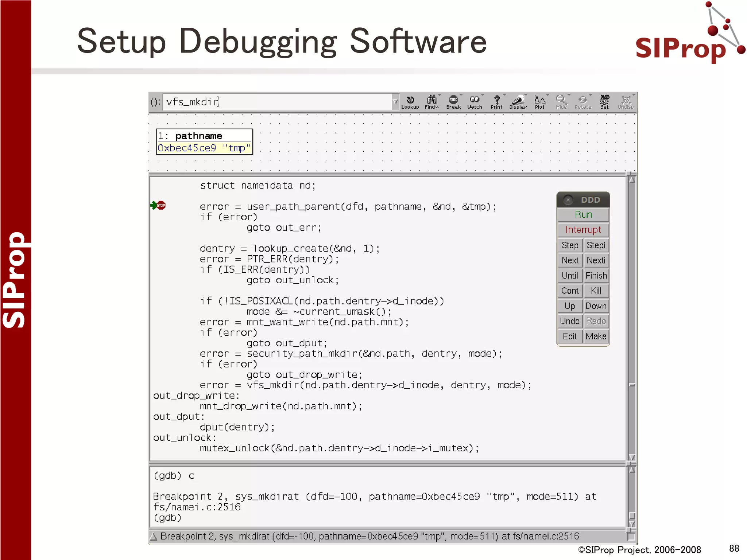Click the Find binoculars icon
Viewport: 747px width, 560px height.
tap(431, 102)
